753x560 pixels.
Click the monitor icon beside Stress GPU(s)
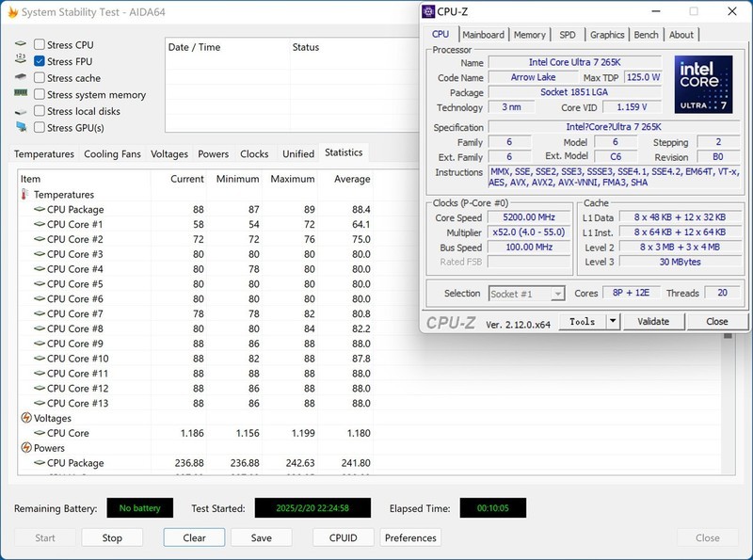pos(21,127)
